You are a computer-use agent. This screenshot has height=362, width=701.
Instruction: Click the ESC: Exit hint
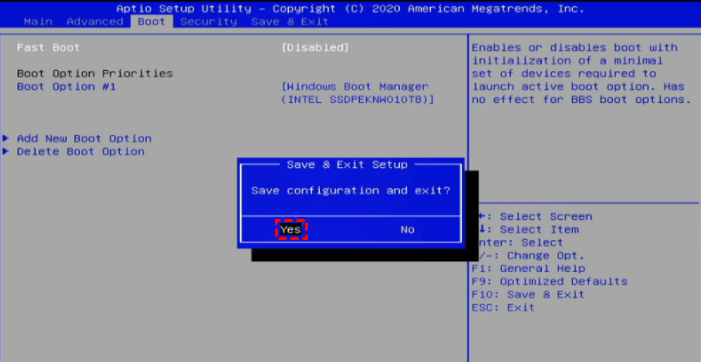click(x=503, y=307)
